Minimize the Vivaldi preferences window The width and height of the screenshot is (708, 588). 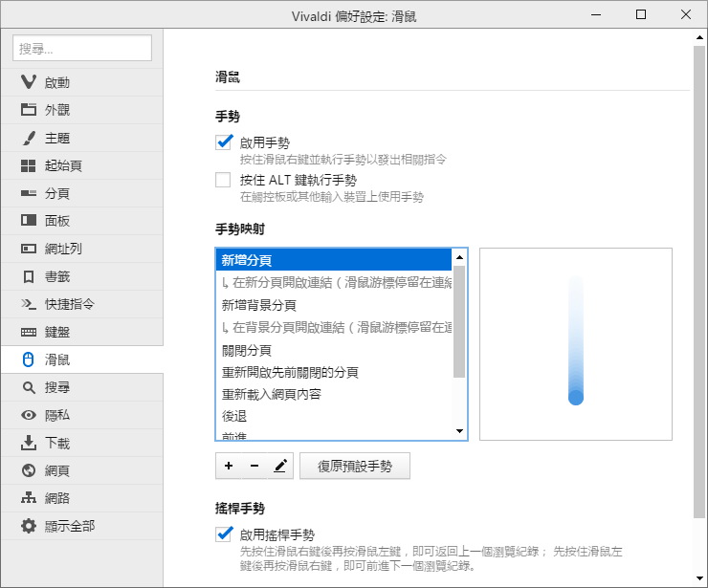tap(596, 15)
